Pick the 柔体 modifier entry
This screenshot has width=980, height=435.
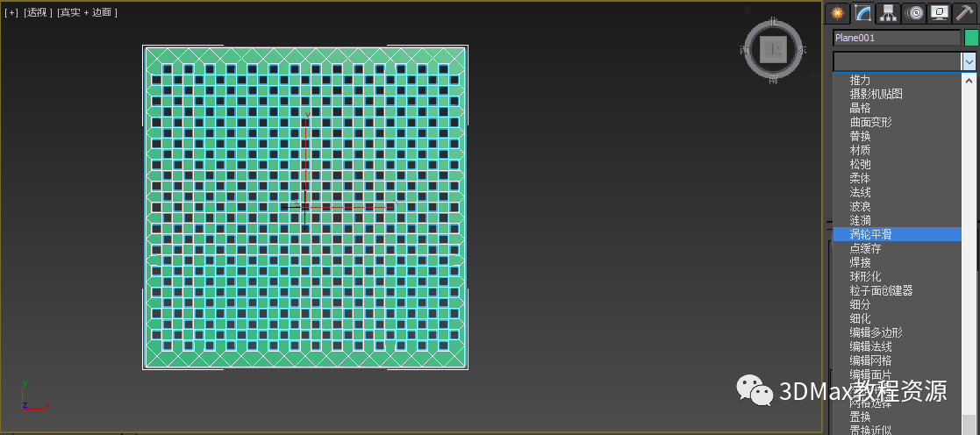[x=897, y=178]
